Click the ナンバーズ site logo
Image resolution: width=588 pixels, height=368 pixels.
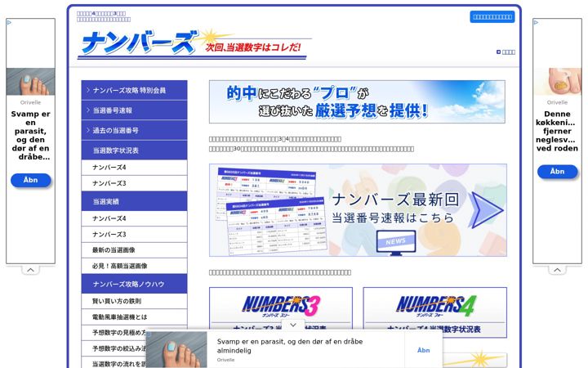pos(194,44)
